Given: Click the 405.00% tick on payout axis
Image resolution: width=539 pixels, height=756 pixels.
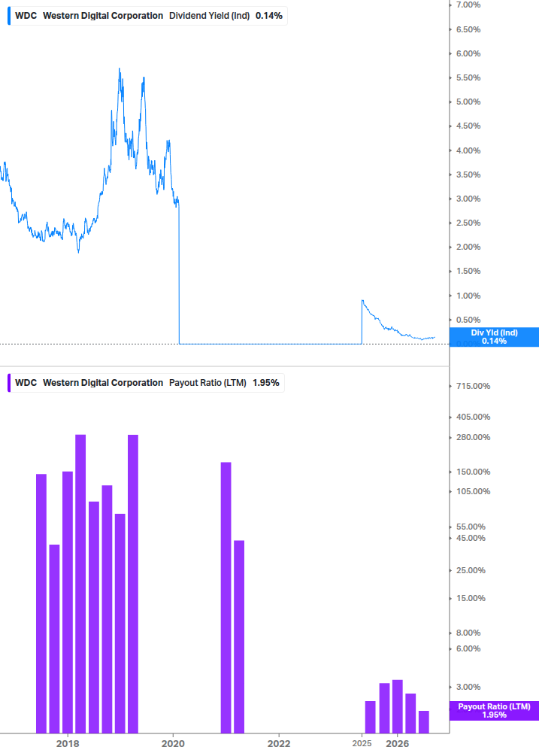Looking at the screenshot, I should pyautogui.click(x=473, y=417).
